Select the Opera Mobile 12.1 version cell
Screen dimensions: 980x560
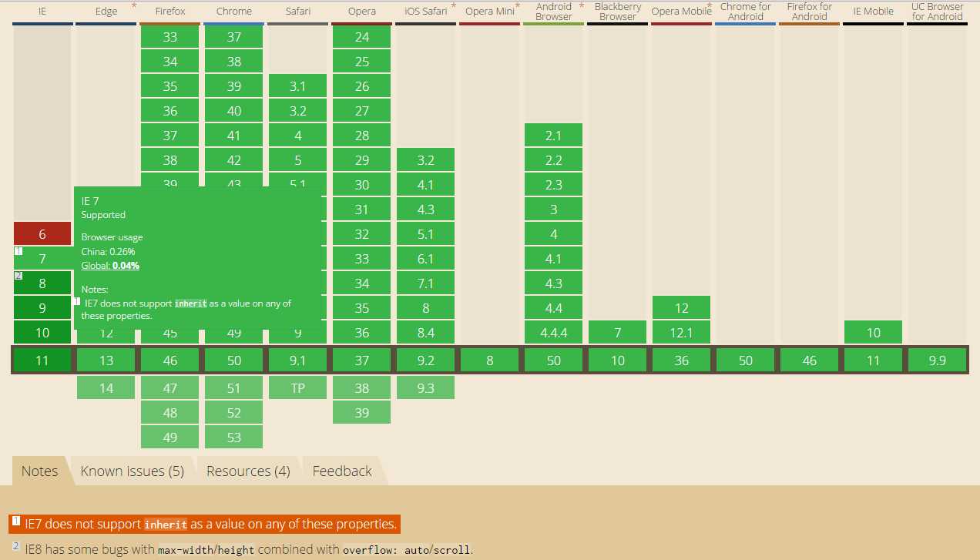tap(682, 333)
